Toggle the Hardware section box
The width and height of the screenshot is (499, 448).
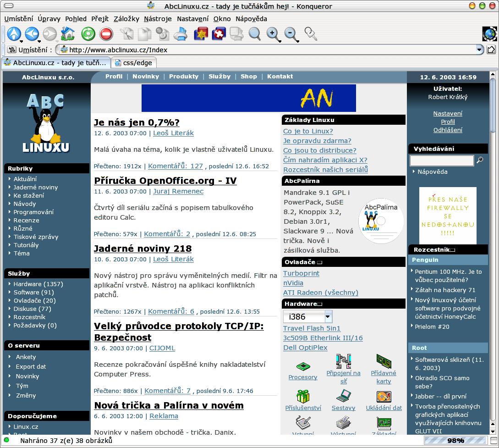coord(320,304)
